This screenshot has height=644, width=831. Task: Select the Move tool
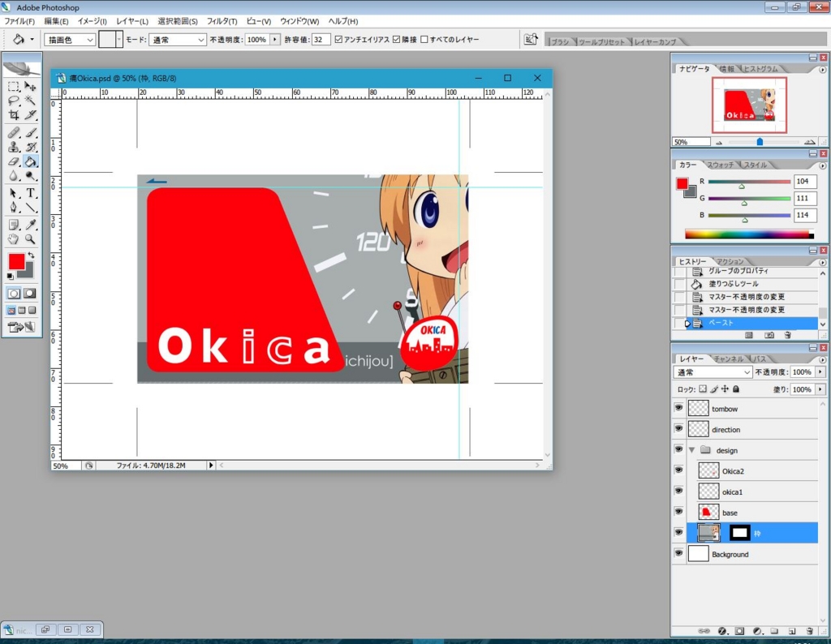tap(30, 86)
